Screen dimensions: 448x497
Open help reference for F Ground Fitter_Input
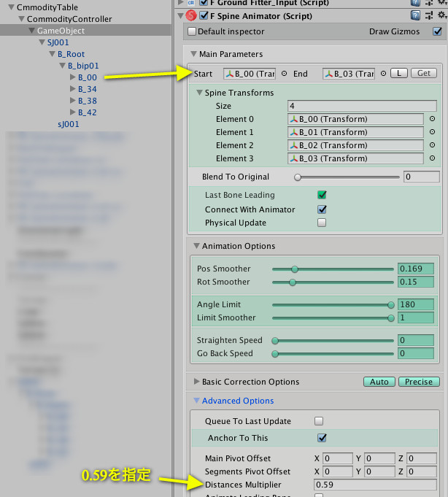415,2
